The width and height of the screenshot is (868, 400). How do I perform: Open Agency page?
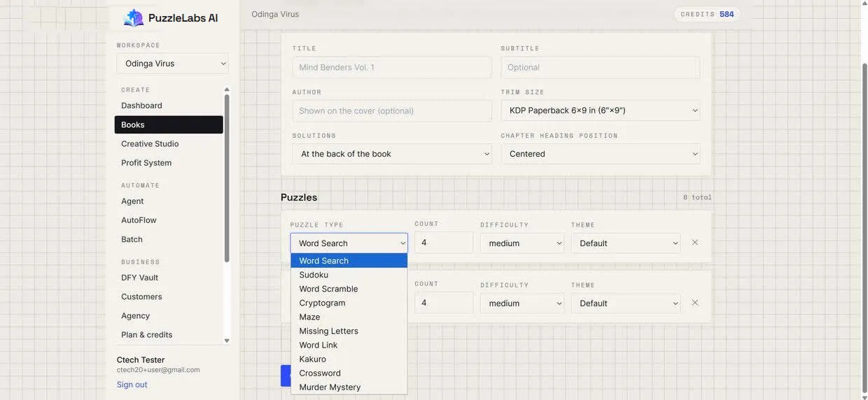169,316
